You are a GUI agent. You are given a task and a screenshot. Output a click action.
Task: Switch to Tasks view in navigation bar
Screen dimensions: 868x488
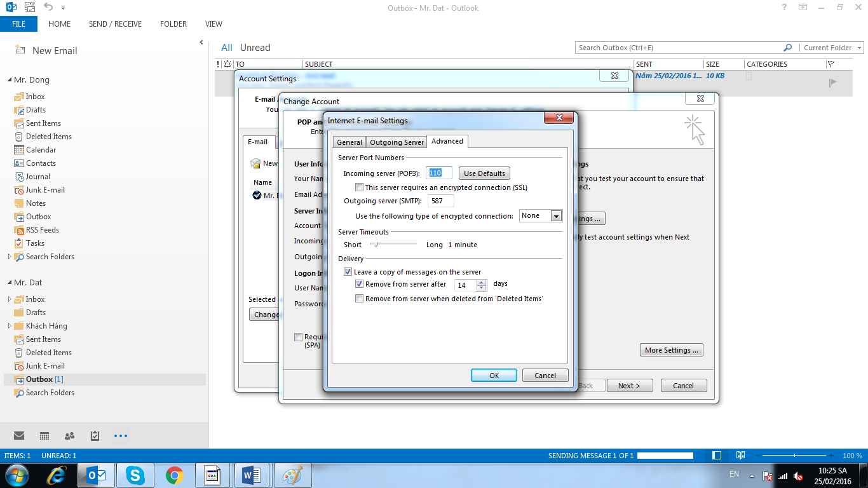[x=95, y=436]
